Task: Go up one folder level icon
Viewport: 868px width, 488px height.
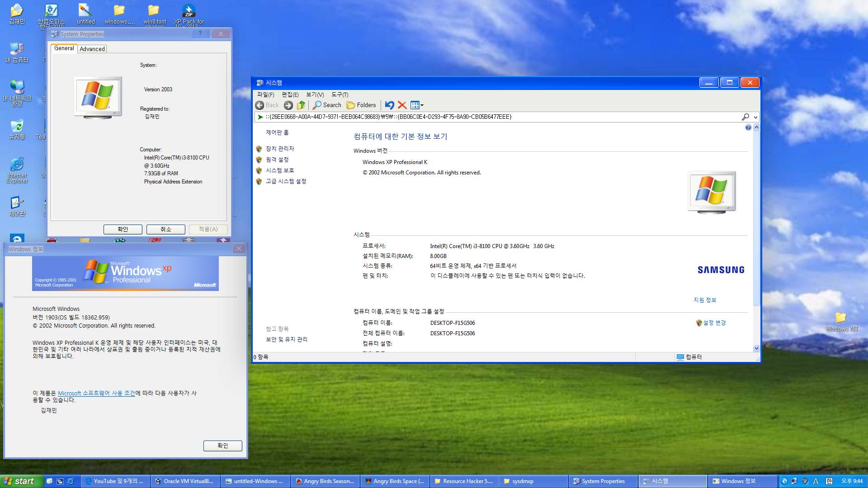Action: tap(301, 105)
